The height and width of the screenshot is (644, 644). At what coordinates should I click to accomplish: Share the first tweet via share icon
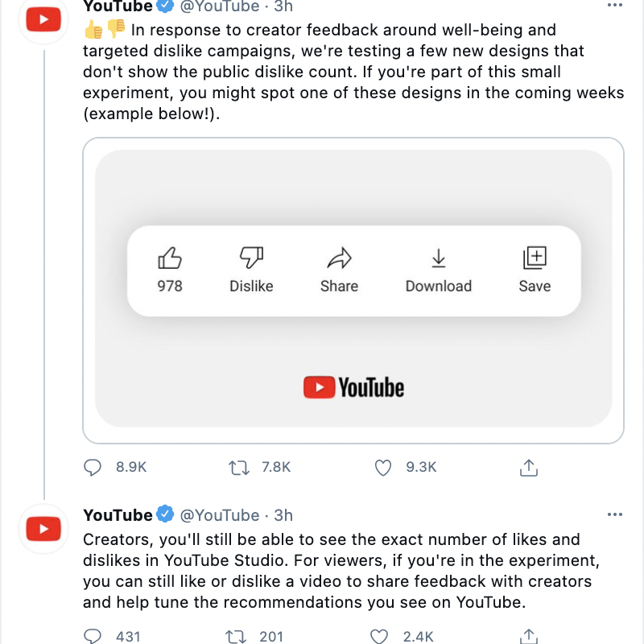[529, 467]
